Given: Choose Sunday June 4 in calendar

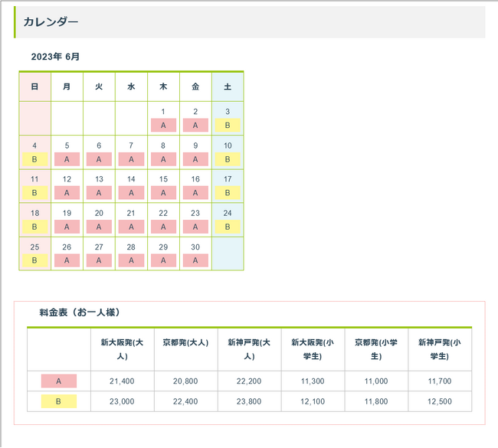Looking at the screenshot, I should [x=34, y=152].
